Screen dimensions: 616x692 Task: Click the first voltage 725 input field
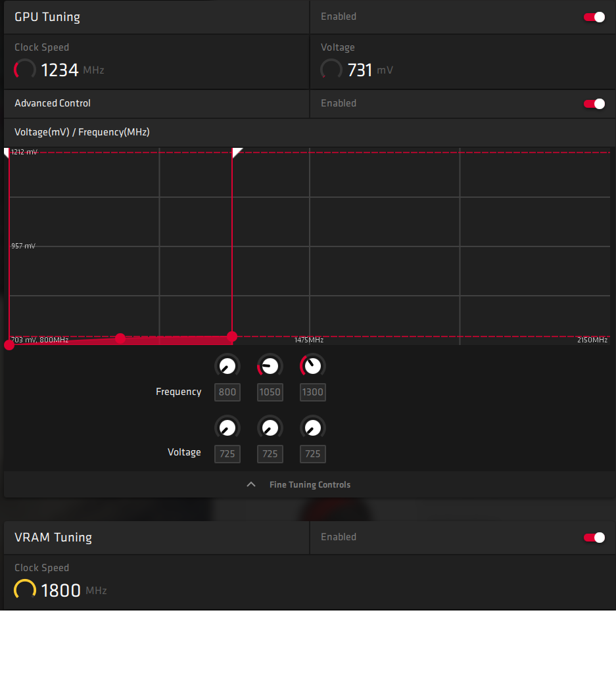tap(227, 454)
